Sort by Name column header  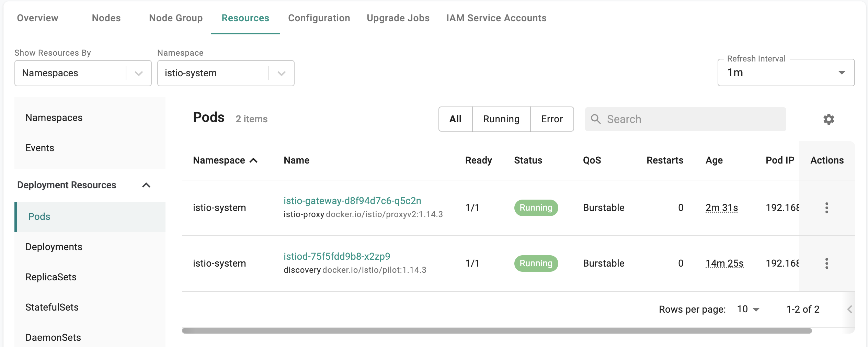tap(297, 160)
